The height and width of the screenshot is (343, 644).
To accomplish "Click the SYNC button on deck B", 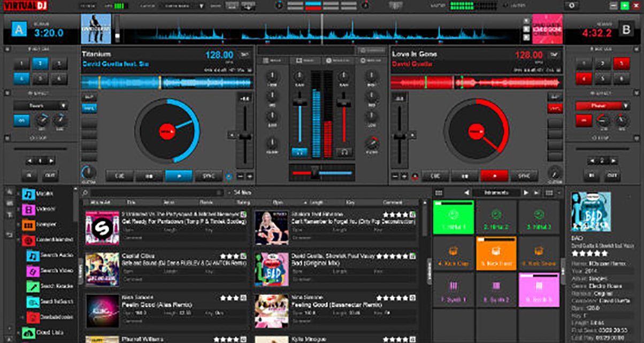I will [x=524, y=176].
